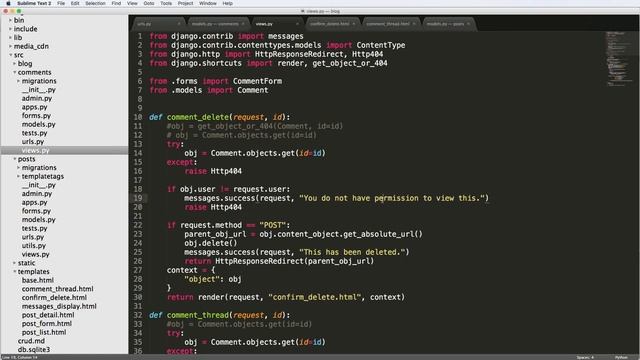
Task: Close the urls.py tab
Action: [179, 24]
